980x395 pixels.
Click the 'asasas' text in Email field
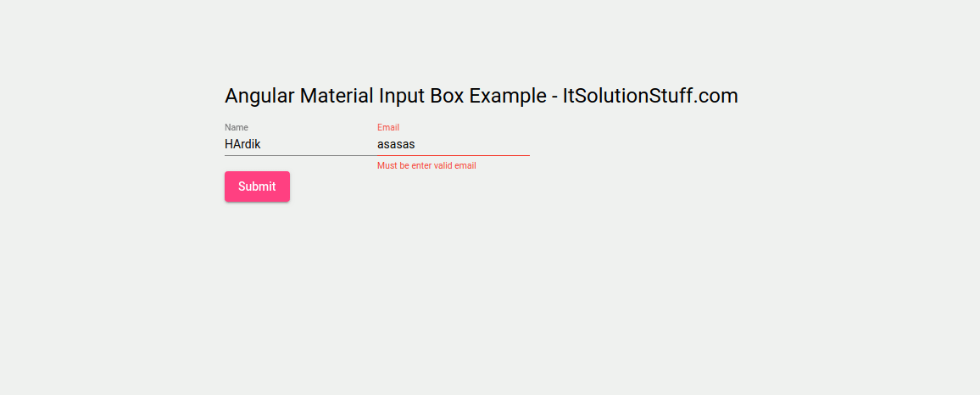[396, 144]
